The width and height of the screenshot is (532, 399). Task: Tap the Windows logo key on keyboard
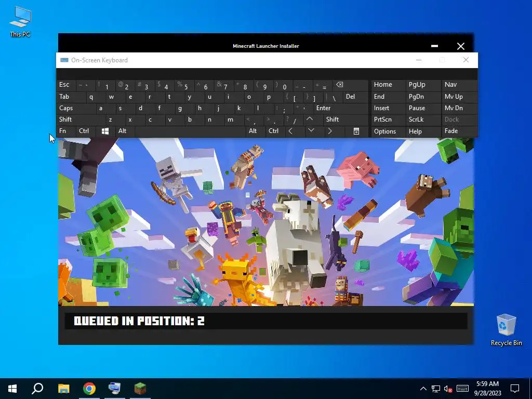pos(105,131)
